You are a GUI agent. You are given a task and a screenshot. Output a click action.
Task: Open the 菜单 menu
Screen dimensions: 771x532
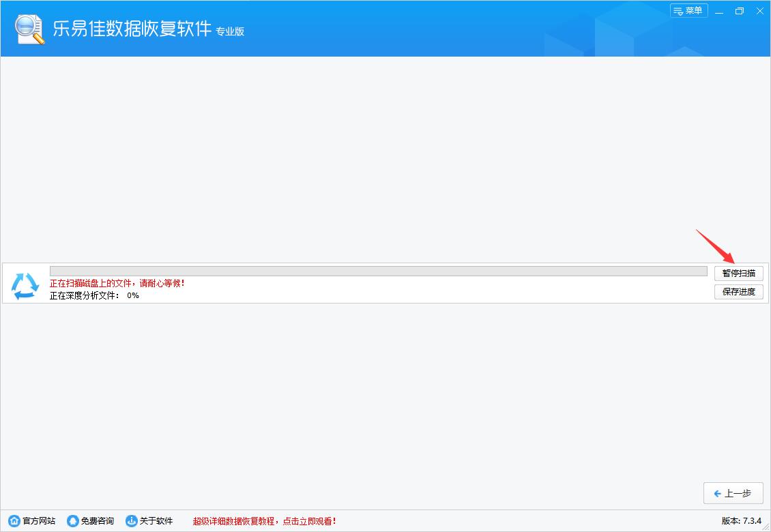point(688,10)
